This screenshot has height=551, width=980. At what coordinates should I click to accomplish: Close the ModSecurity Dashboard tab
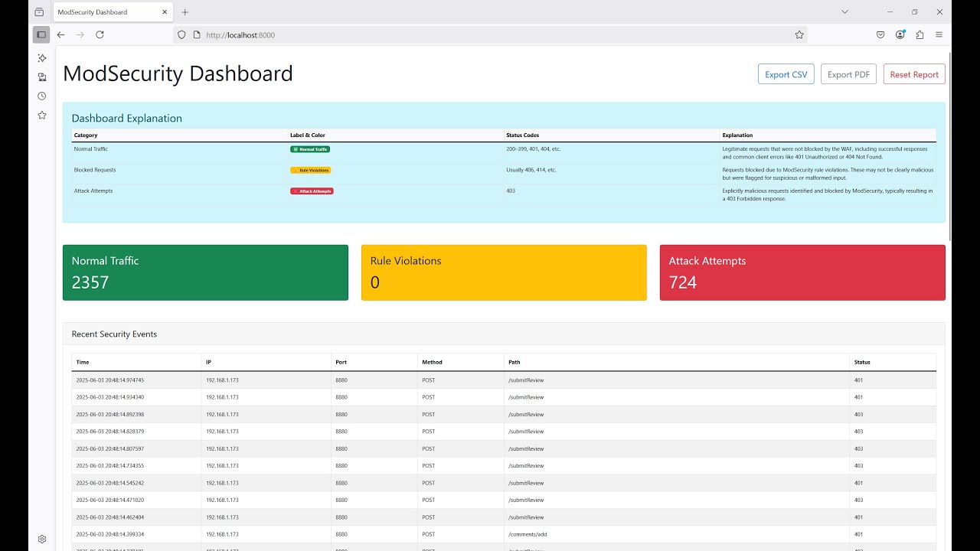(165, 12)
